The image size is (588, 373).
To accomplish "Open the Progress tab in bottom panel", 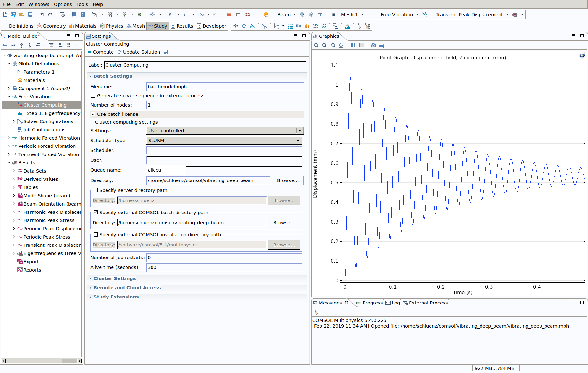I will coord(370,303).
